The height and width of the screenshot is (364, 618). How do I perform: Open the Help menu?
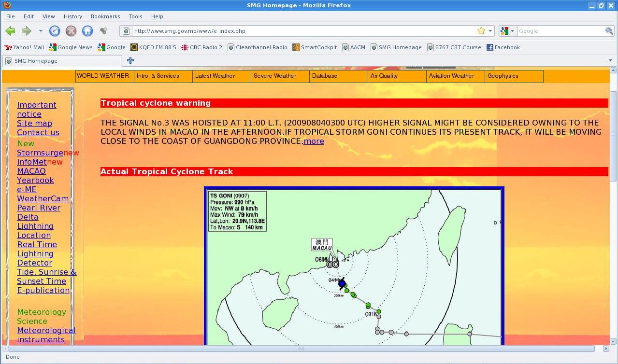157,16
